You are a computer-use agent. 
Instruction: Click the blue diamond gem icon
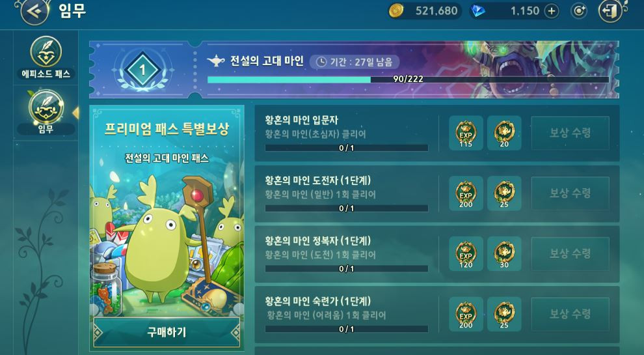click(x=477, y=10)
